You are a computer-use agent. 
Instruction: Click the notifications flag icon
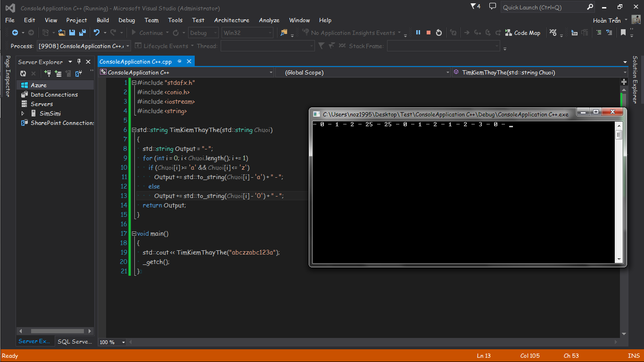(474, 7)
